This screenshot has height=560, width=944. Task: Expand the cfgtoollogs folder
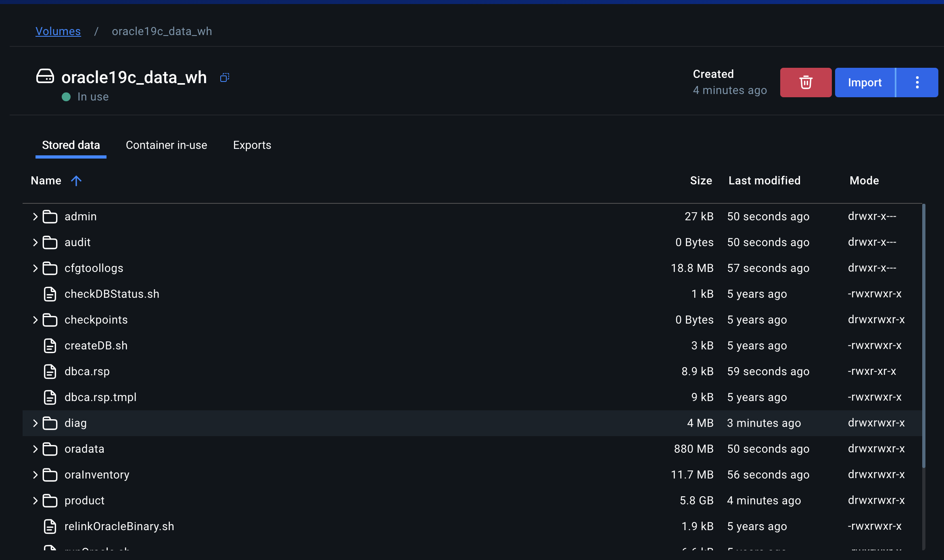click(35, 268)
